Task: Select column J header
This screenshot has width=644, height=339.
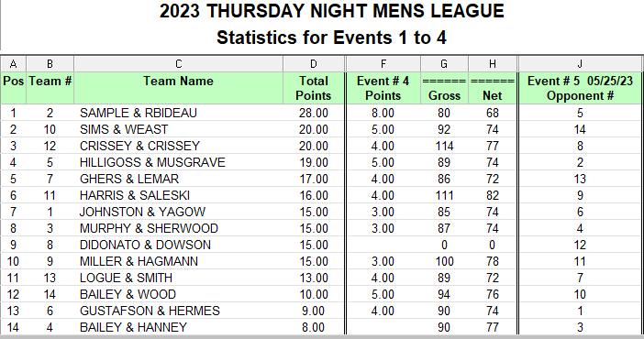Action: (580, 64)
